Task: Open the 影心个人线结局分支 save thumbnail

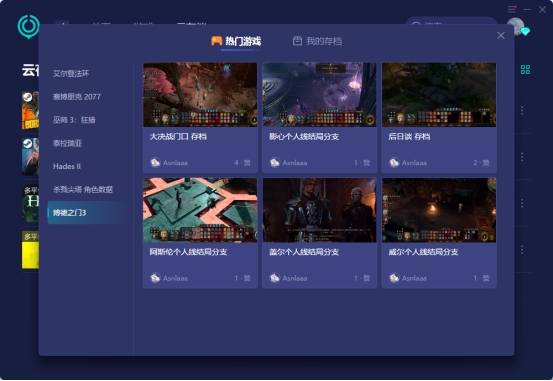Action: click(319, 95)
